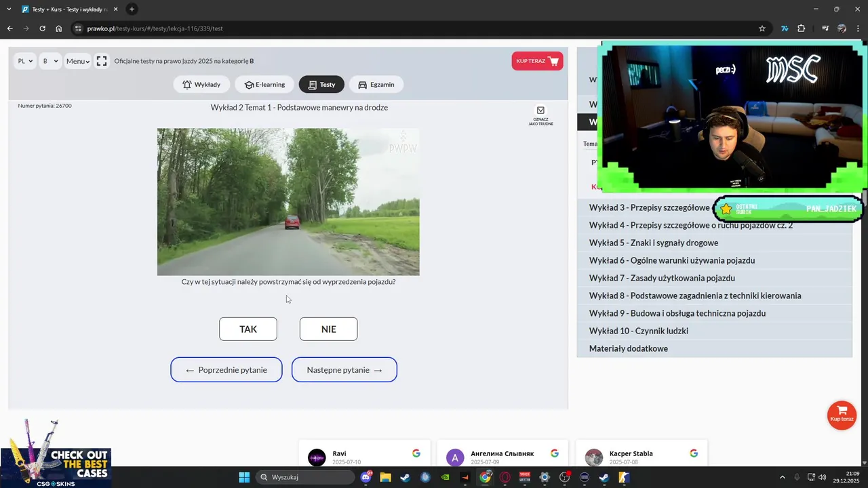
Task: Click the question number 26700 label
Action: [x=45, y=106]
